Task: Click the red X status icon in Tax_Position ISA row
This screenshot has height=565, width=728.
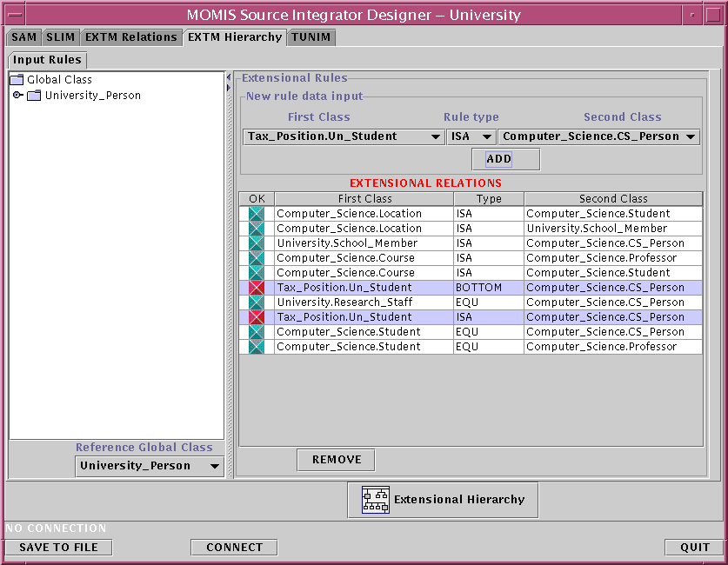Action: pyautogui.click(x=257, y=317)
